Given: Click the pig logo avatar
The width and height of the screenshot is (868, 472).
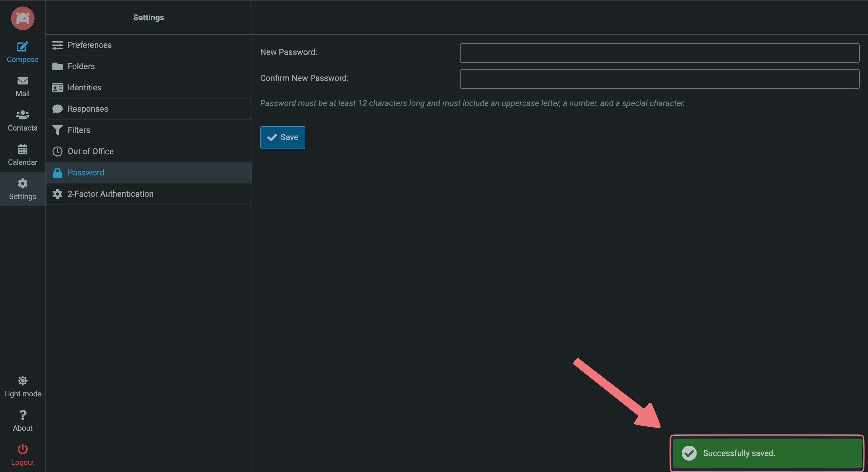Looking at the screenshot, I should click(x=22, y=18).
